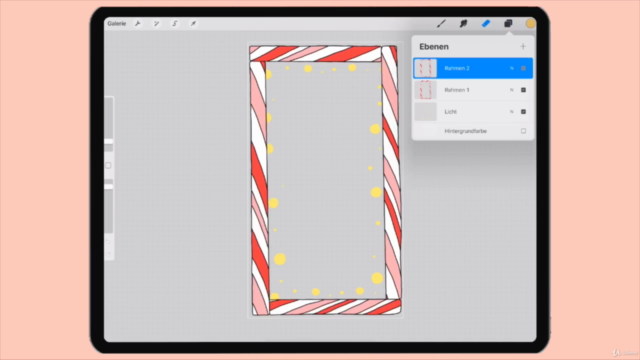Select the Rahmen 1 layer
Screen dimensions: 640x360
pos(473,90)
